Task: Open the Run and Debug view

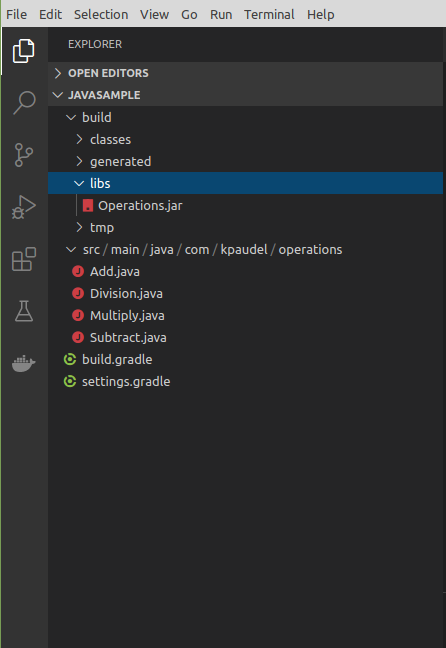Action: 24,207
